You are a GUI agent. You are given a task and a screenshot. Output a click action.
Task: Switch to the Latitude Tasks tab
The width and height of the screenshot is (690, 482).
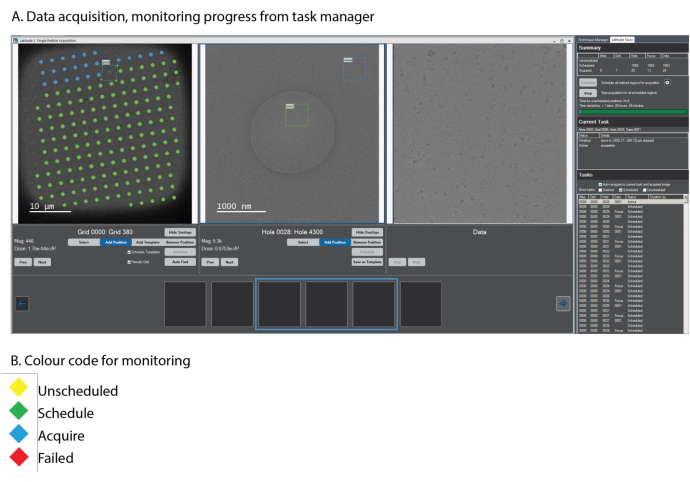point(624,38)
